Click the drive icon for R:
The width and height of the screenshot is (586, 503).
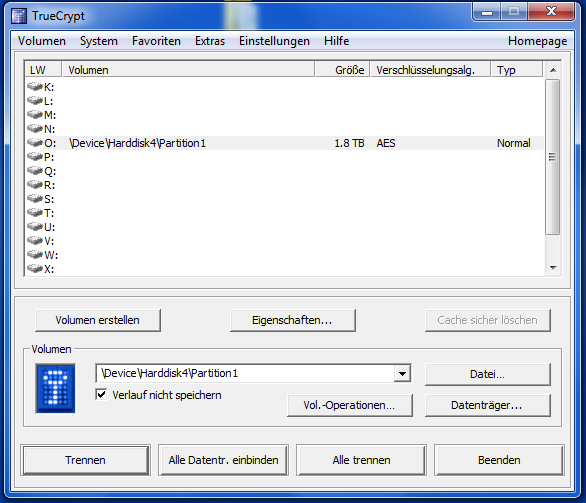(x=35, y=185)
